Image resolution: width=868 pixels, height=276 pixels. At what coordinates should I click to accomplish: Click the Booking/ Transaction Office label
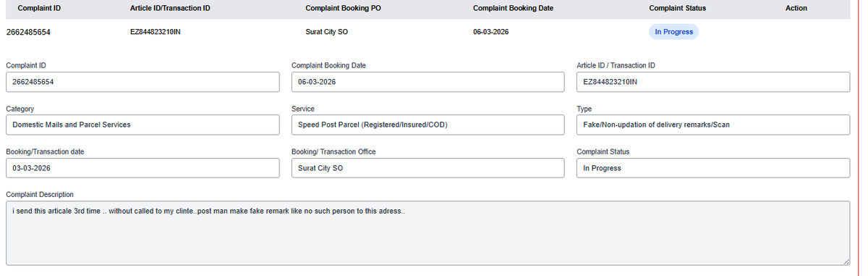(x=333, y=152)
